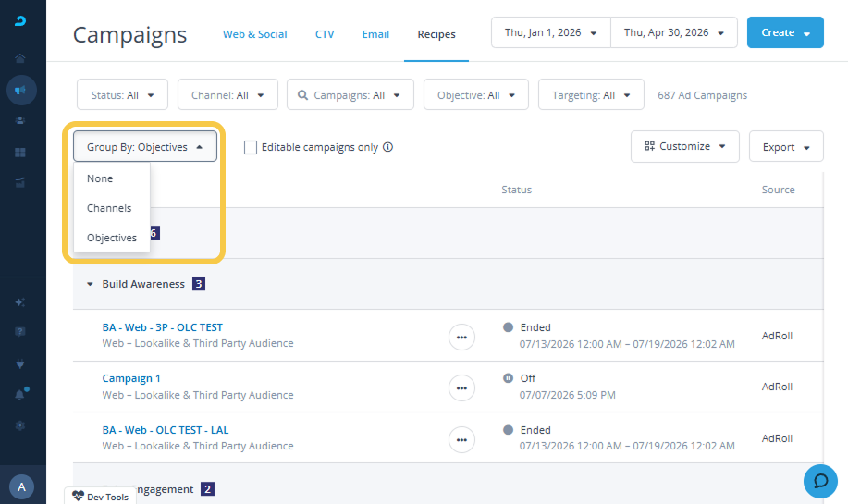The height and width of the screenshot is (504, 848).
Task: Click the Ended status dot for BA - Web - 3P - OLC TEST
Action: point(508,327)
